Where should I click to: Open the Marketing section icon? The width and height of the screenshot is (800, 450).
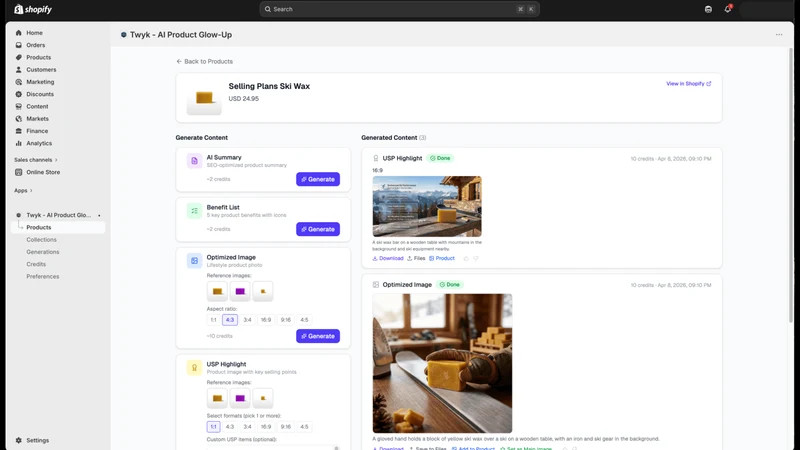pyautogui.click(x=18, y=82)
